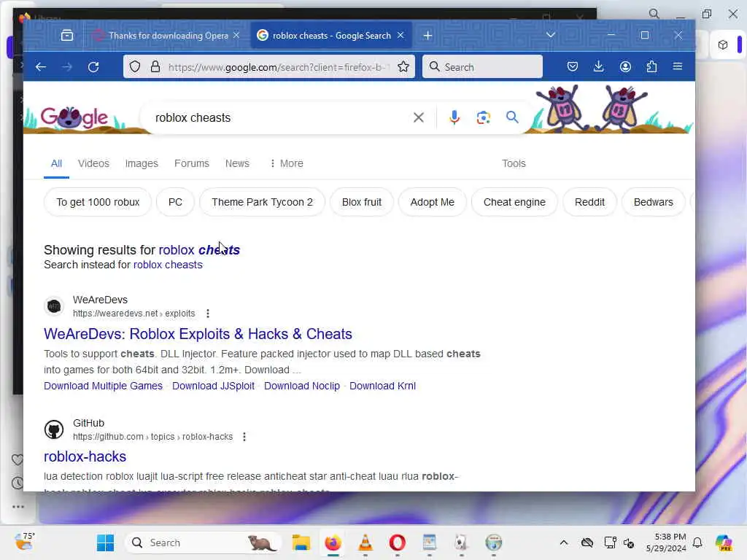This screenshot has width=747, height=560.
Task: Reload the page with the refresh icon
Action: [93, 67]
